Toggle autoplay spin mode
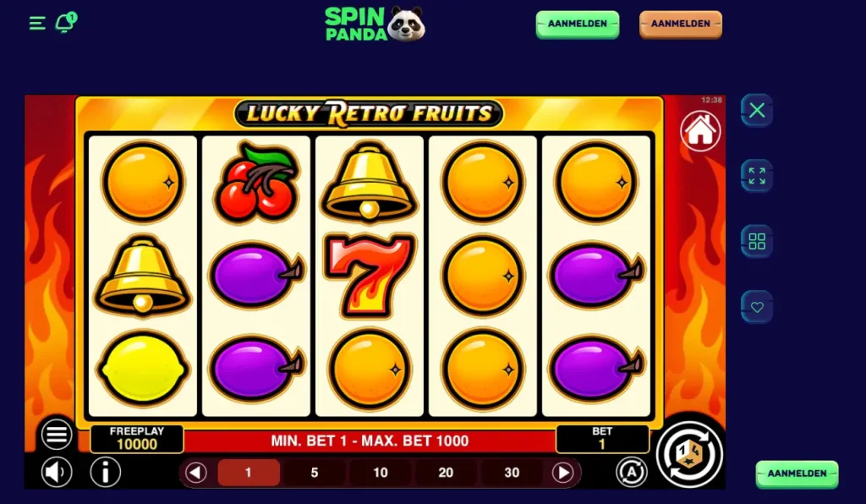866x504 pixels. coord(631,472)
